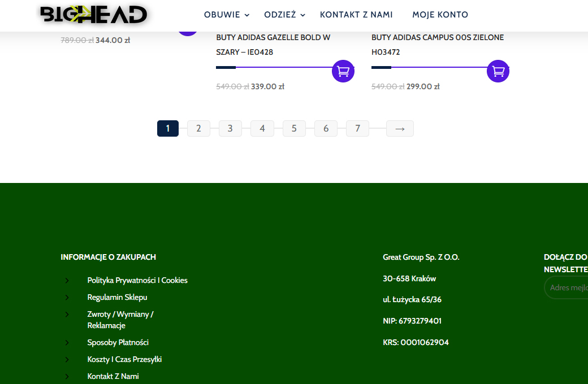The image size is (588, 384).
Task: Click the INFORMACJE O ZAKUPACH heading
Action: (109, 257)
